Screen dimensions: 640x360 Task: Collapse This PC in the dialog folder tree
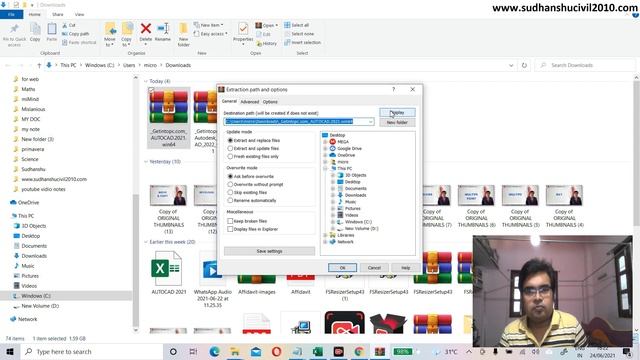(x=325, y=168)
